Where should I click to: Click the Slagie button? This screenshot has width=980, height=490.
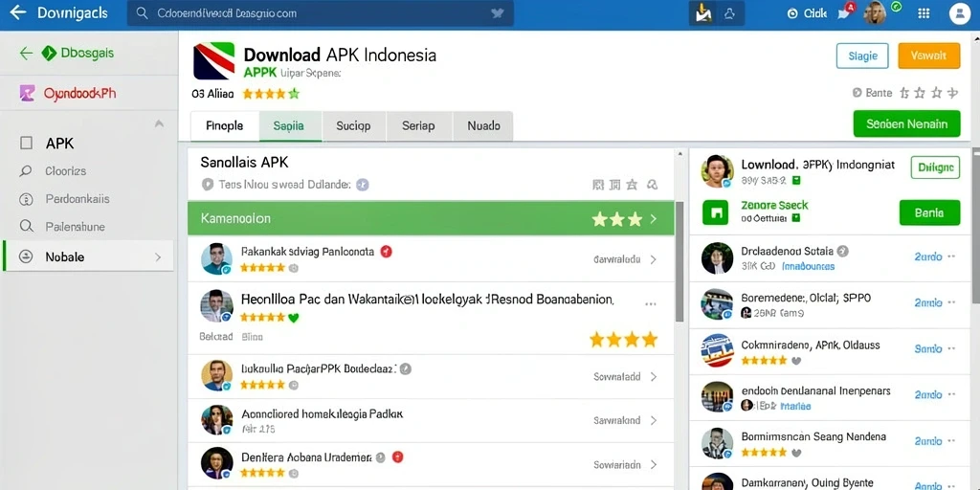(x=862, y=56)
